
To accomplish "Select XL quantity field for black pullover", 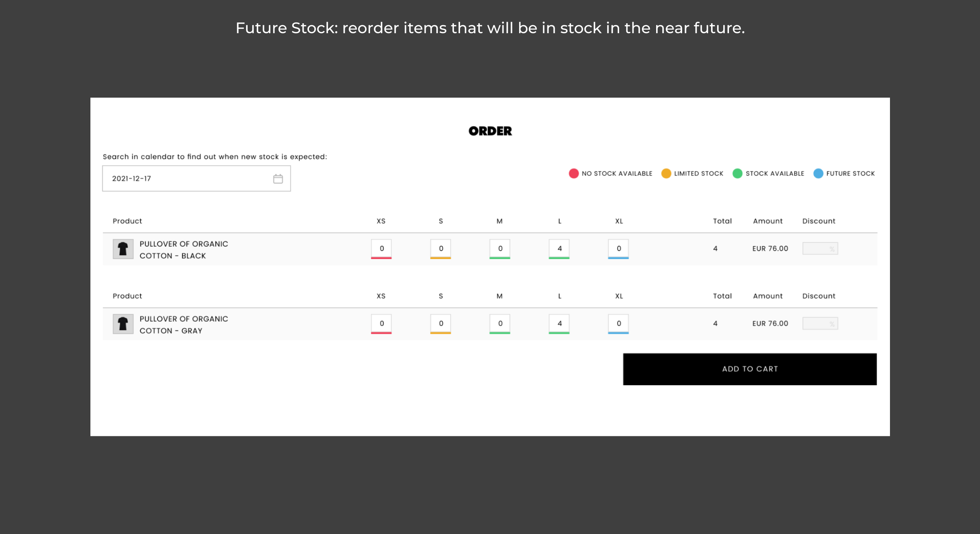I will (618, 249).
